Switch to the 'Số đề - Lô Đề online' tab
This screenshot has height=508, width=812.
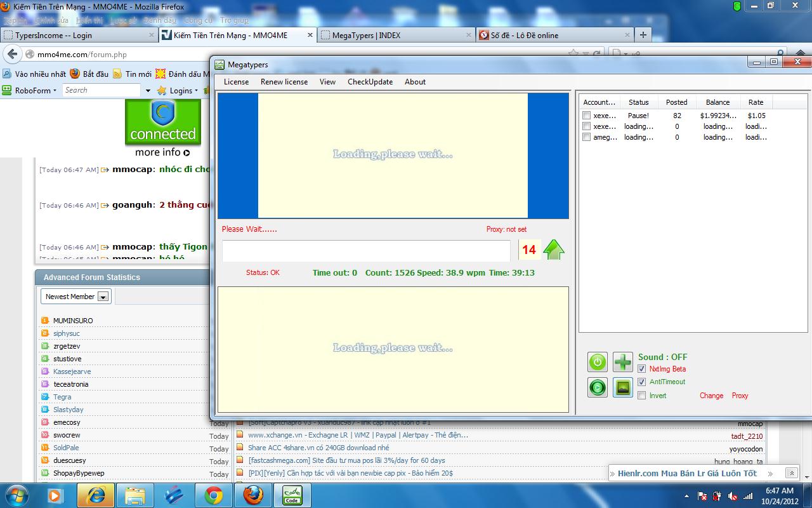pos(554,35)
